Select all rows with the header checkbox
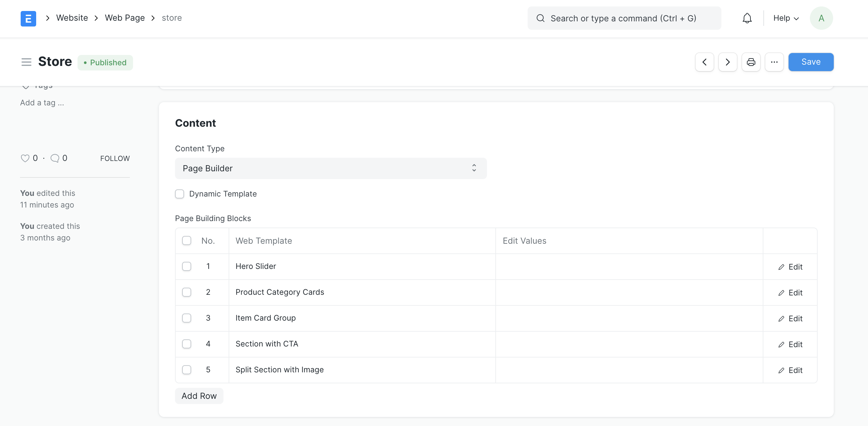 pyautogui.click(x=187, y=240)
